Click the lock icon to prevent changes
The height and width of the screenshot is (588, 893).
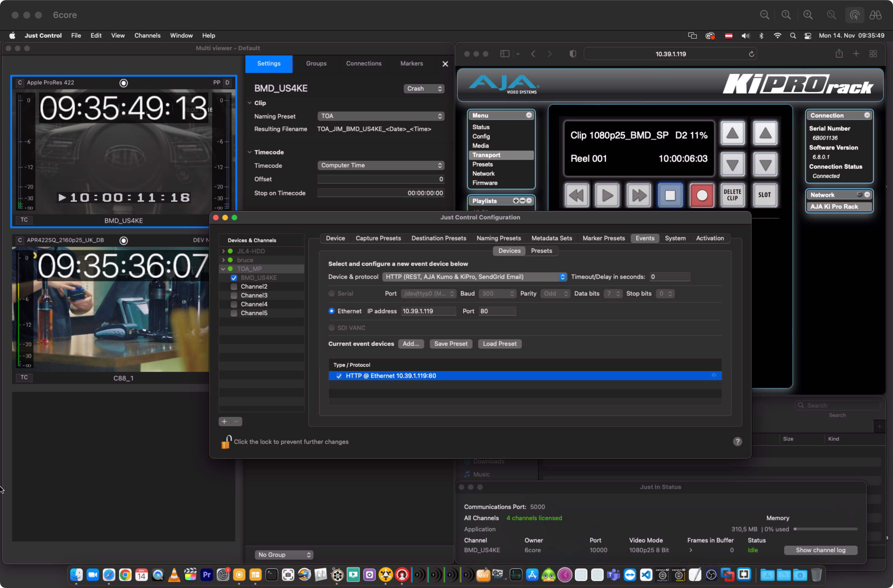pyautogui.click(x=226, y=442)
